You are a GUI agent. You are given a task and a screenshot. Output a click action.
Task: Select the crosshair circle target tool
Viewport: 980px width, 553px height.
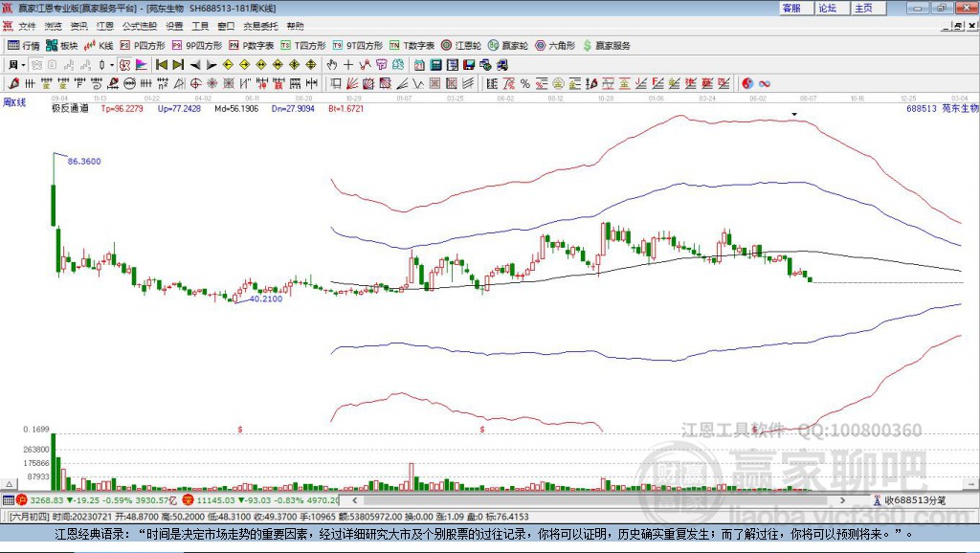pos(195,84)
